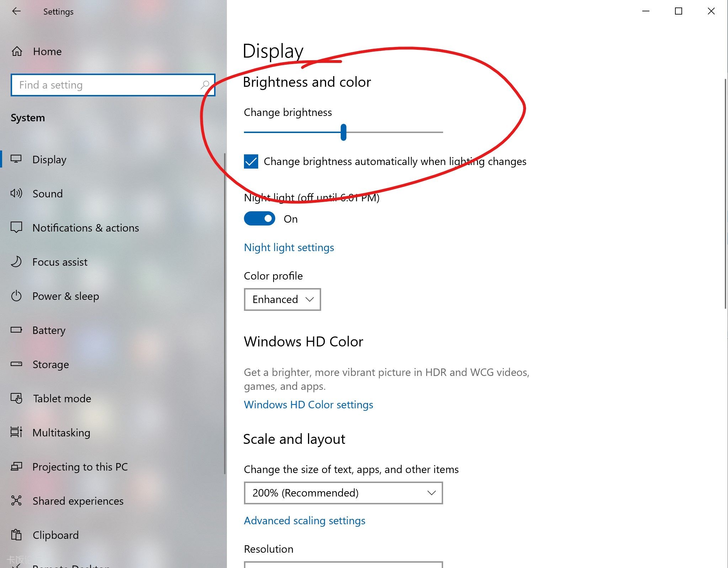Open Windows HD Color settings link
This screenshot has height=568, width=728.
(x=308, y=405)
